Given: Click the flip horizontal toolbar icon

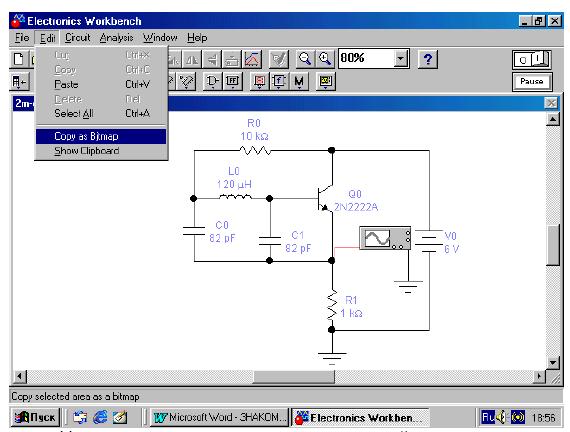Looking at the screenshot, I should [192, 59].
